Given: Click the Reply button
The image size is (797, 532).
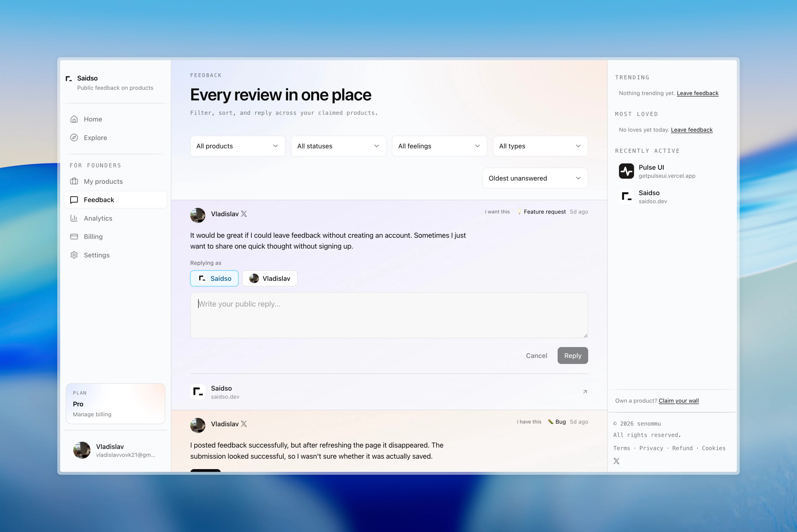Looking at the screenshot, I should [573, 356].
